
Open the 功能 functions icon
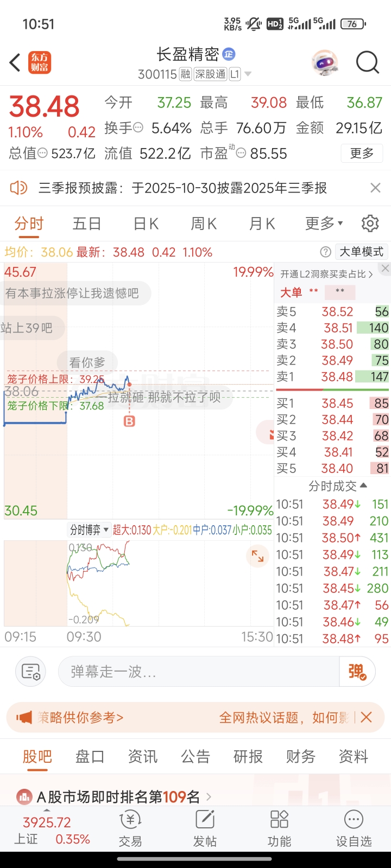point(279,829)
